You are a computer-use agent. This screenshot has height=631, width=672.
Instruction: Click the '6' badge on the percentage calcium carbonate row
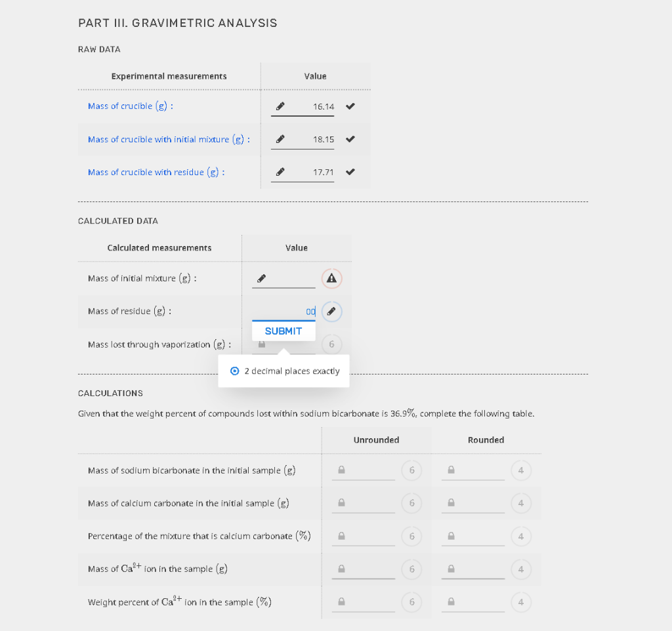[x=411, y=536]
